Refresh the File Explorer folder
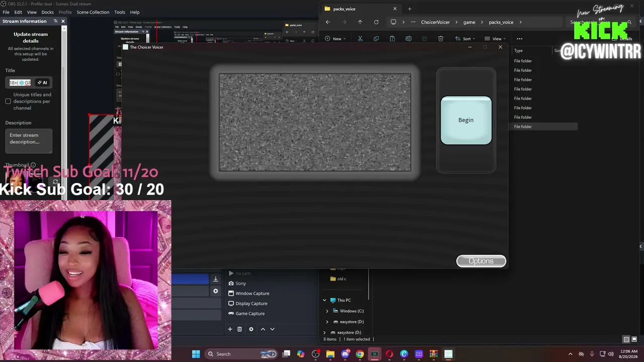Image resolution: width=644 pixels, height=362 pixels. click(376, 22)
